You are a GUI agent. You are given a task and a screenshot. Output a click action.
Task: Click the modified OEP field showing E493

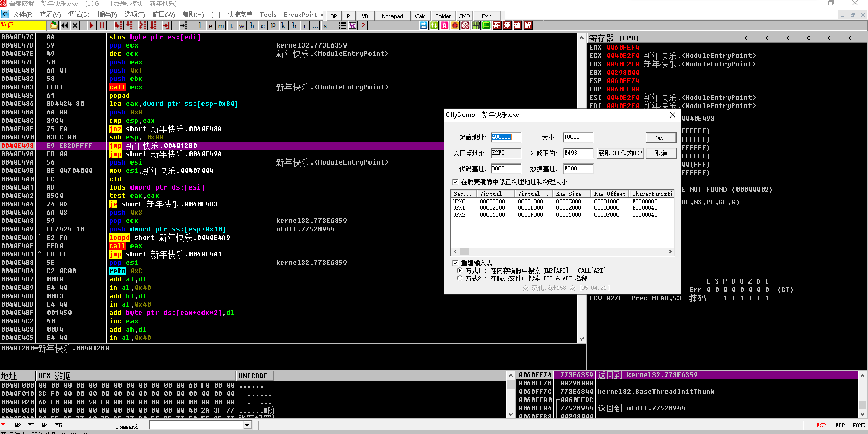[x=578, y=153]
